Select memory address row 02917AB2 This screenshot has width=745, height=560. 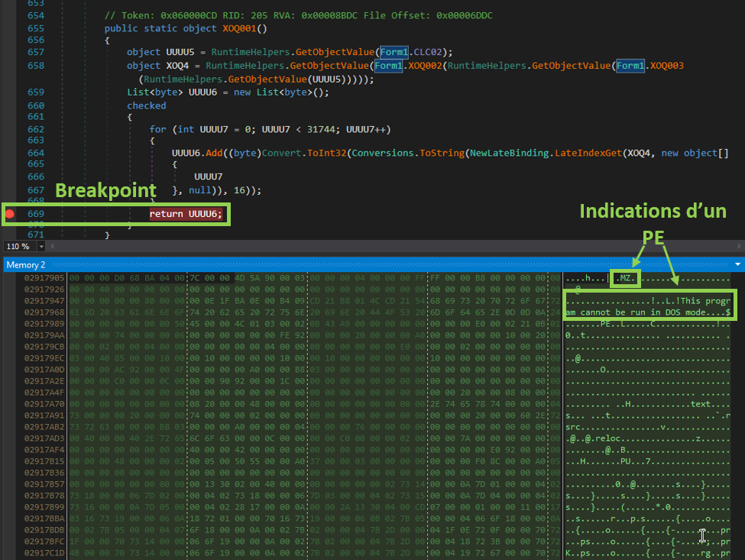[x=44, y=427]
